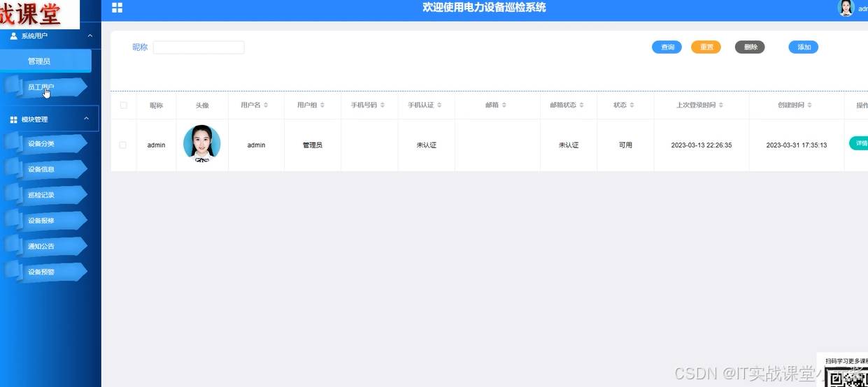This screenshot has width=868, height=387.
Task: Sort by 邮箱状态 column sort icon
Action: 582,105
